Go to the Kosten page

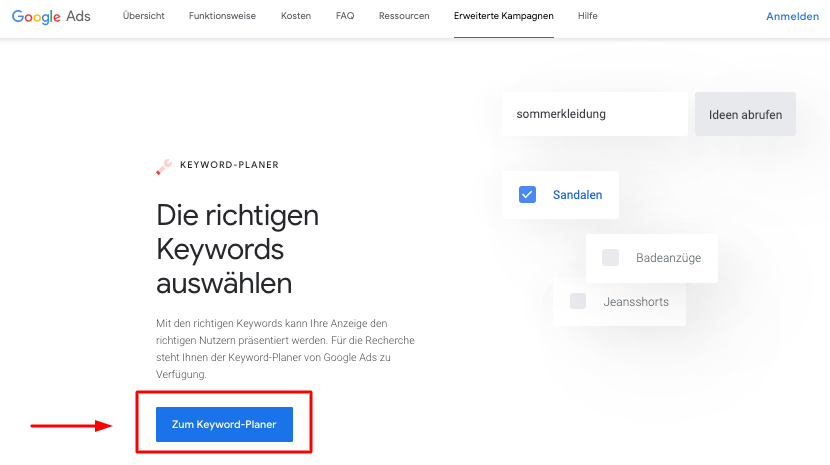(296, 16)
